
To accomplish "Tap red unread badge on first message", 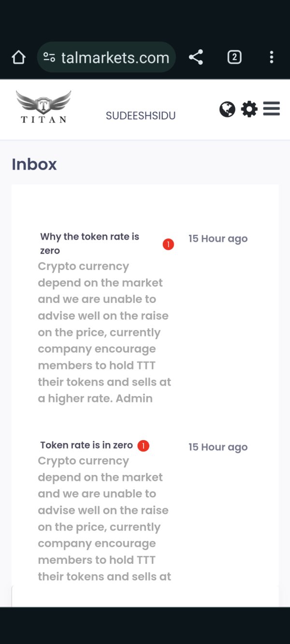I will (168, 244).
